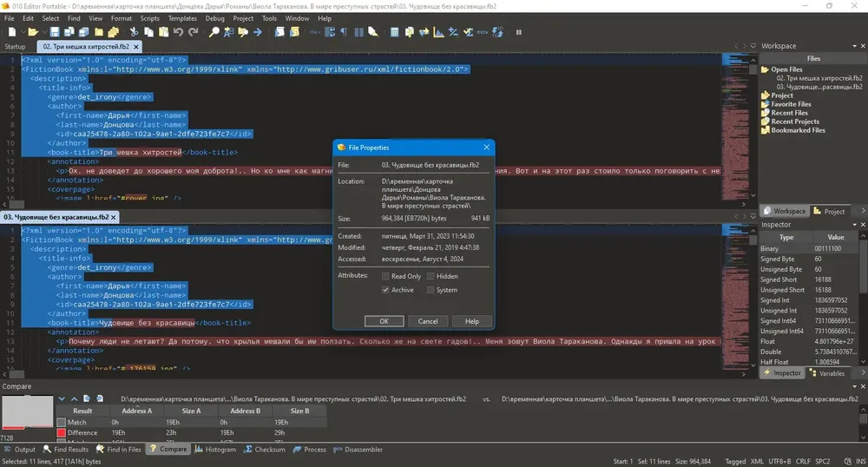Click the Save file toolbar icon
The image size is (868, 467).
point(54,32)
